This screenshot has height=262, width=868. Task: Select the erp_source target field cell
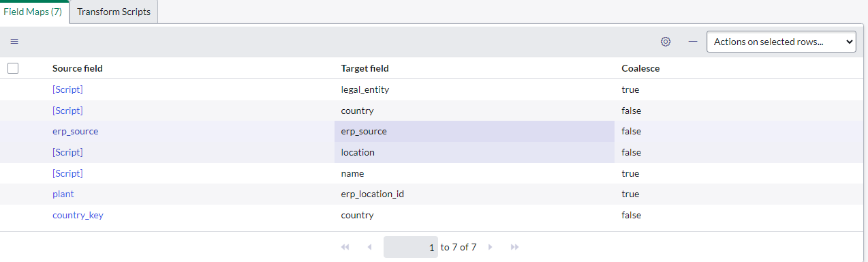point(474,131)
